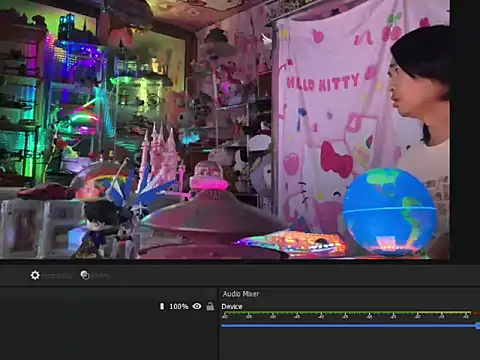Open source Properties via the gear icon
This screenshot has height=360, width=480.
(35, 275)
